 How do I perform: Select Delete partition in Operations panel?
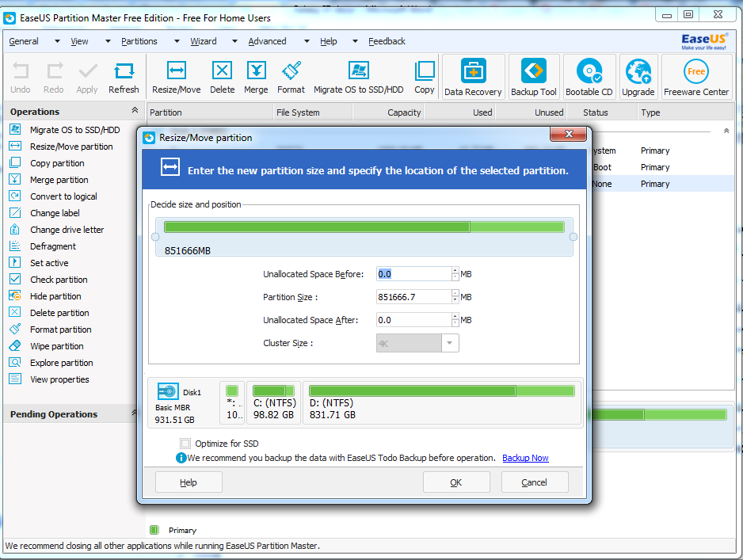pyautogui.click(x=59, y=313)
